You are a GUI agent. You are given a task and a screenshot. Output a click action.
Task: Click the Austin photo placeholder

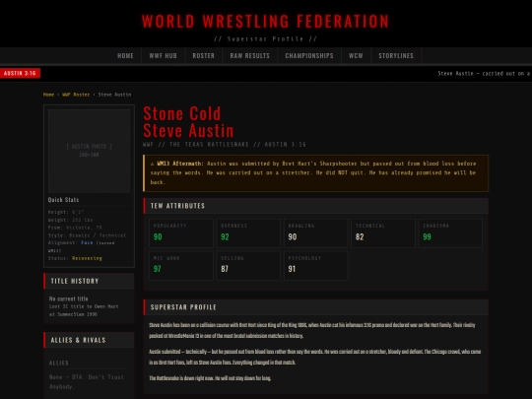coord(89,151)
